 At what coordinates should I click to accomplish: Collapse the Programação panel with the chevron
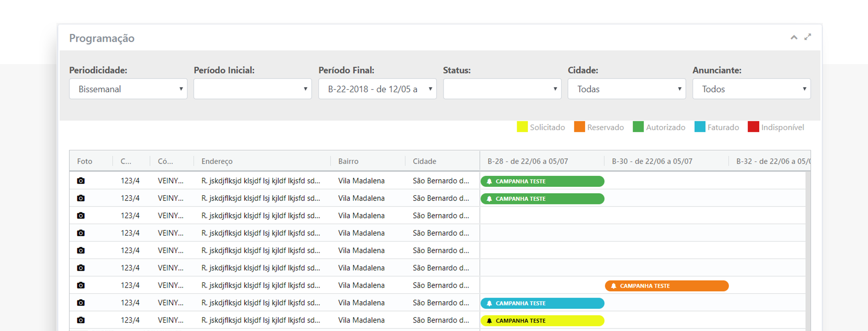[793, 37]
